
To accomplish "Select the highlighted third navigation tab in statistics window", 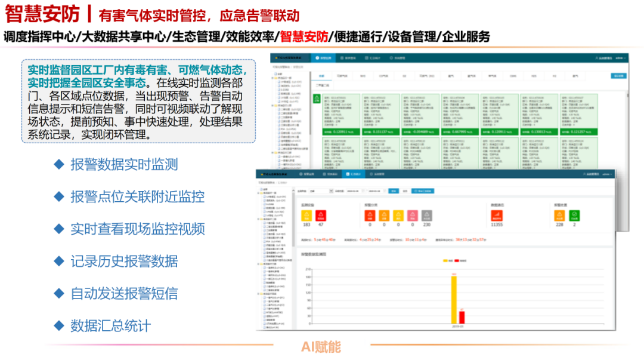I will 353,174.
